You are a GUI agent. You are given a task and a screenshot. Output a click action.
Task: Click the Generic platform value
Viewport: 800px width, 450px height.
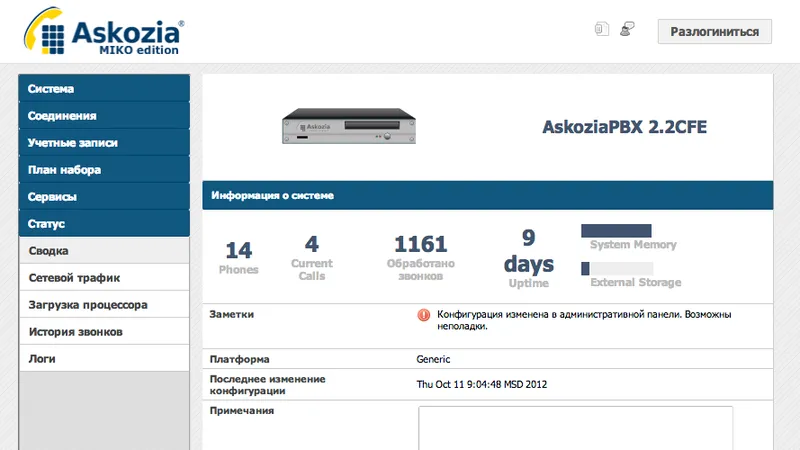pos(433,359)
